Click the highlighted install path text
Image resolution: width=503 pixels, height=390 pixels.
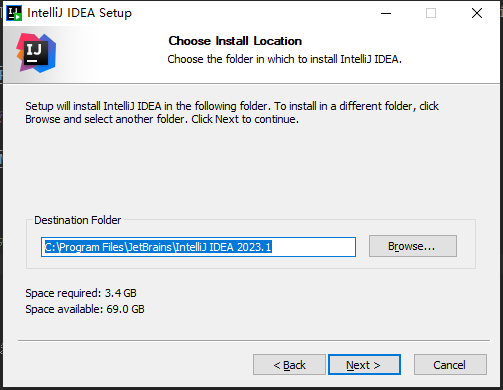click(x=158, y=247)
